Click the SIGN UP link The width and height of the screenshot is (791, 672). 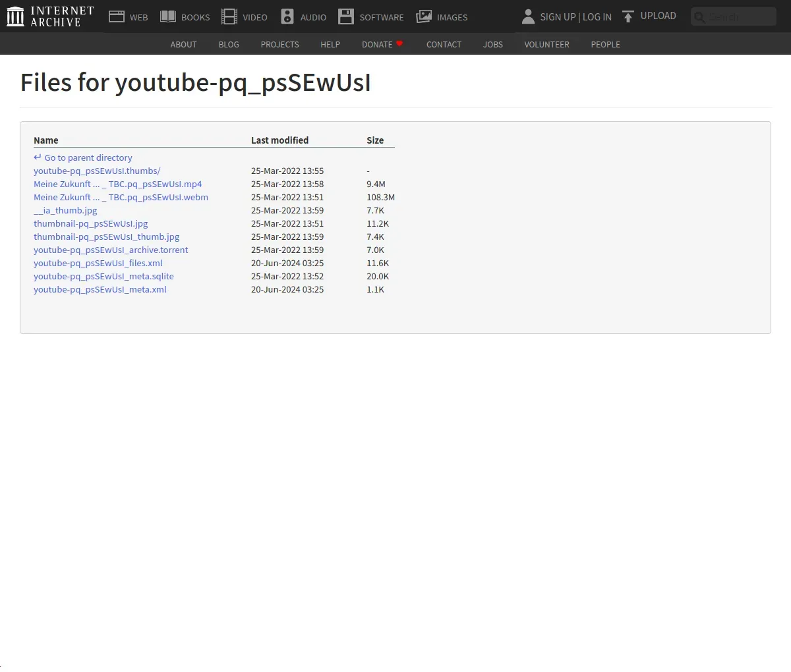pyautogui.click(x=558, y=17)
